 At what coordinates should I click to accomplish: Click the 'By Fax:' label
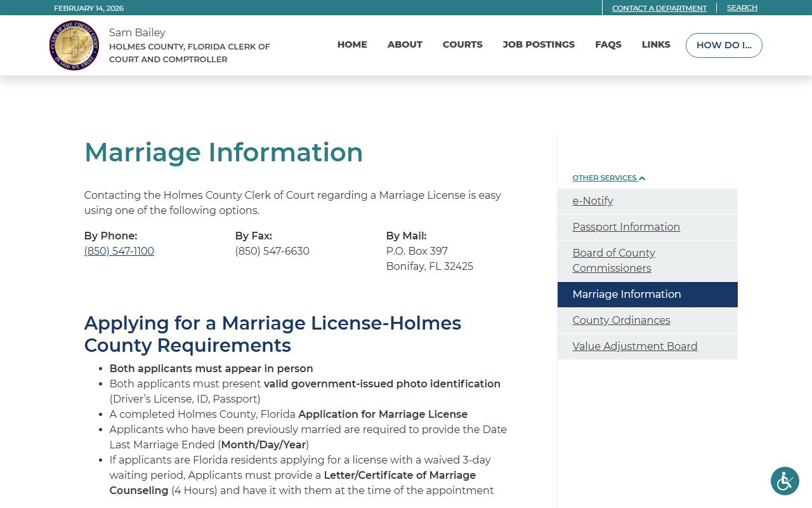[x=254, y=236]
